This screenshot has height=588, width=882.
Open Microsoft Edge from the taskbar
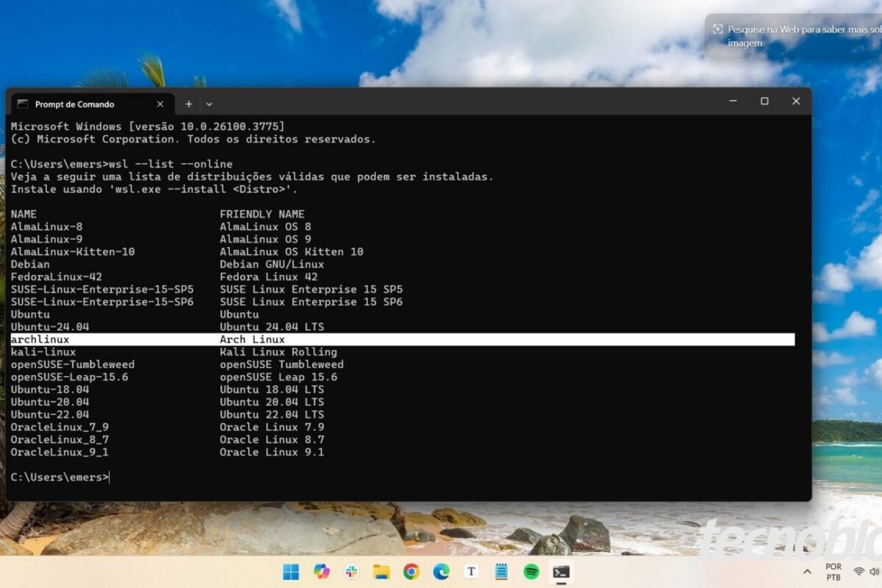click(x=441, y=572)
